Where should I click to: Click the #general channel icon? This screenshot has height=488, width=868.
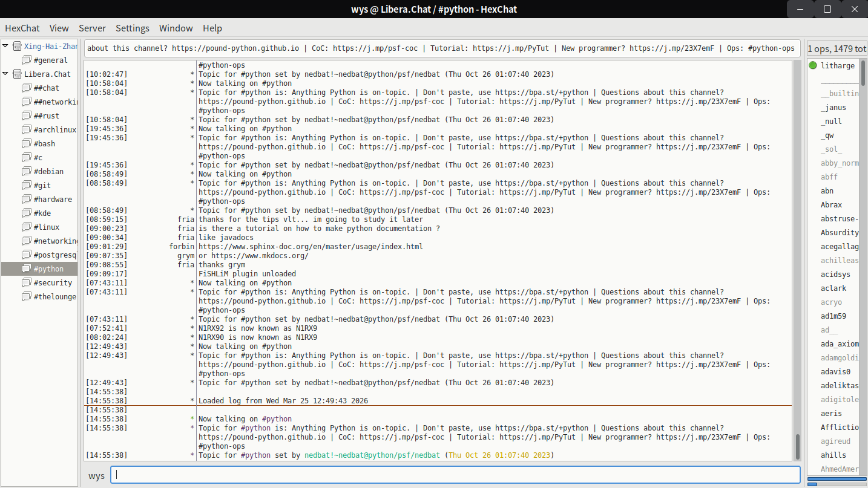pos(26,60)
